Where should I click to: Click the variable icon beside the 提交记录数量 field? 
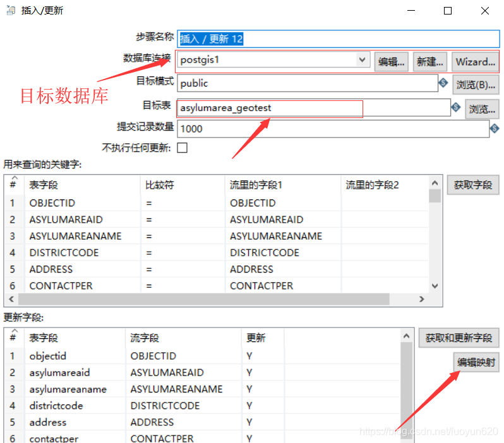click(495, 129)
